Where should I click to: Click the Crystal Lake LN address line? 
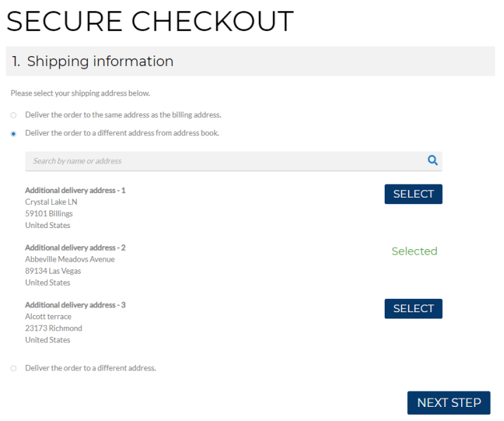pyautogui.click(x=51, y=202)
